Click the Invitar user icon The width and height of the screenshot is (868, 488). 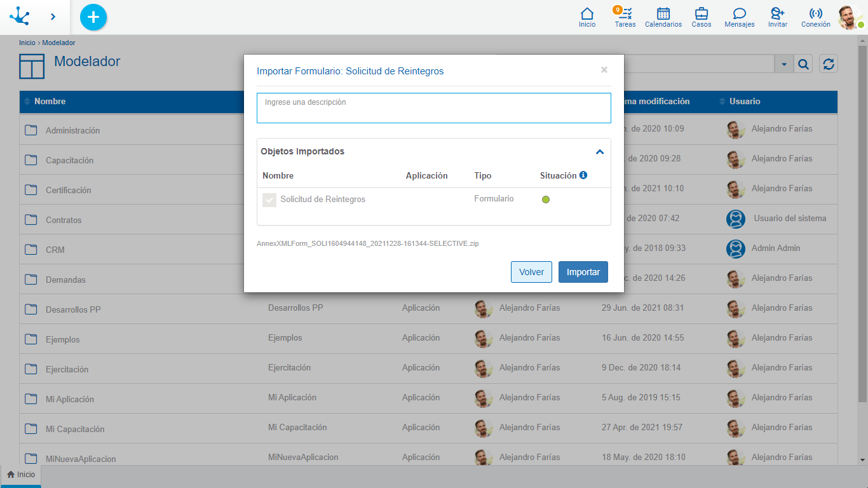(777, 17)
